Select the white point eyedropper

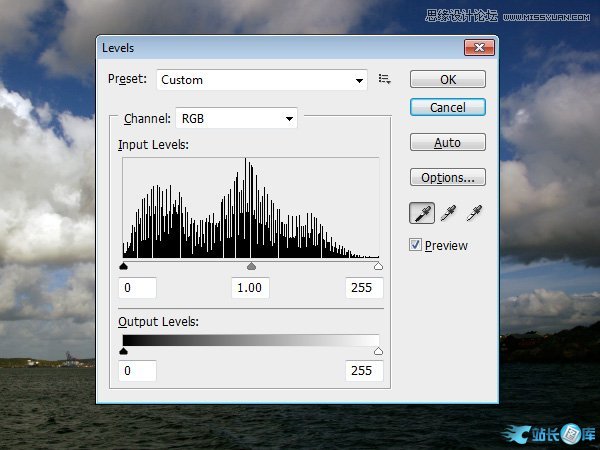coord(474,212)
